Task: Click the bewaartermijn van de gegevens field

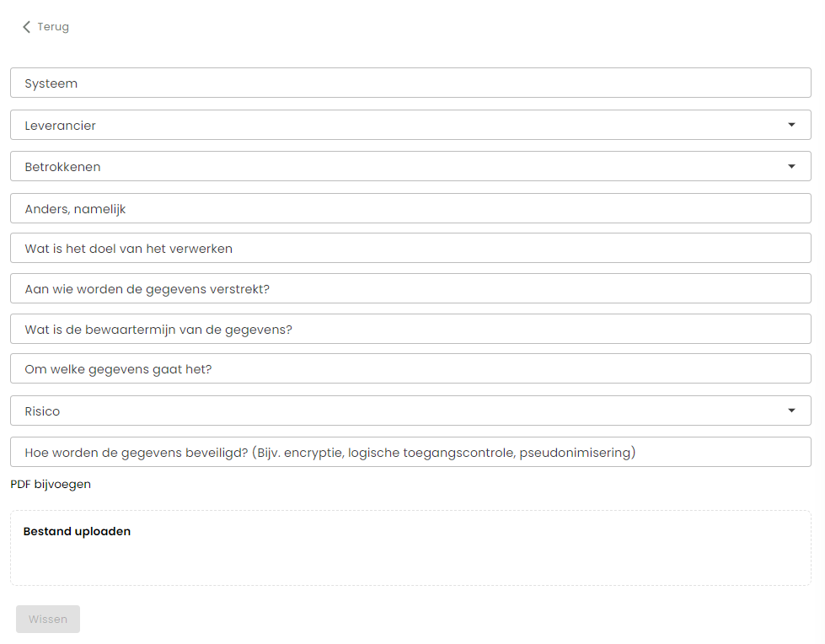Action: tap(410, 329)
